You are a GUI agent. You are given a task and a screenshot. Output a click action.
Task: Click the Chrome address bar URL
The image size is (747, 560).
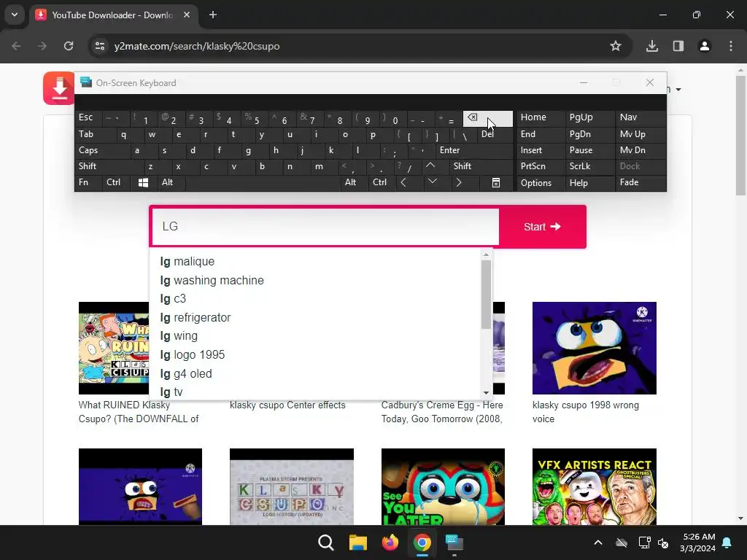(197, 46)
